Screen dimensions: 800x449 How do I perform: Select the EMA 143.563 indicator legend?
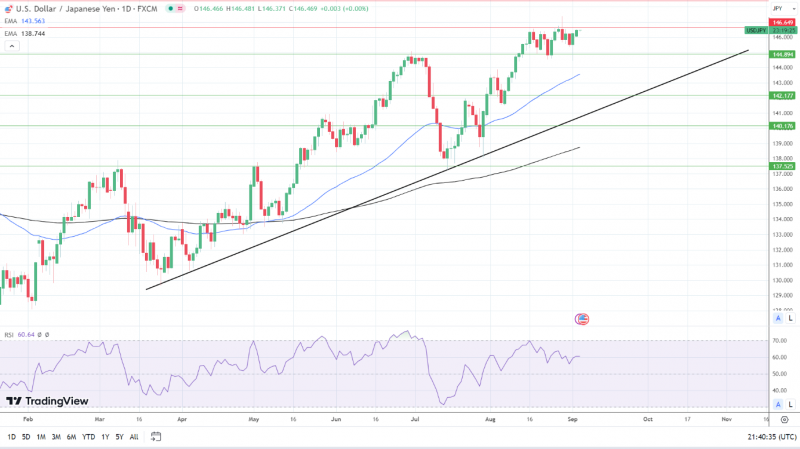[x=24, y=21]
